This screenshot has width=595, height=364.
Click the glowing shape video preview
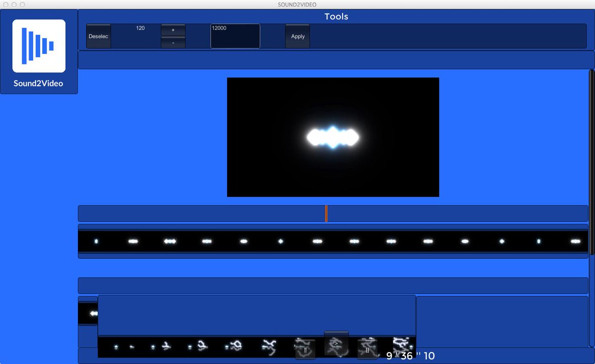[333, 137]
